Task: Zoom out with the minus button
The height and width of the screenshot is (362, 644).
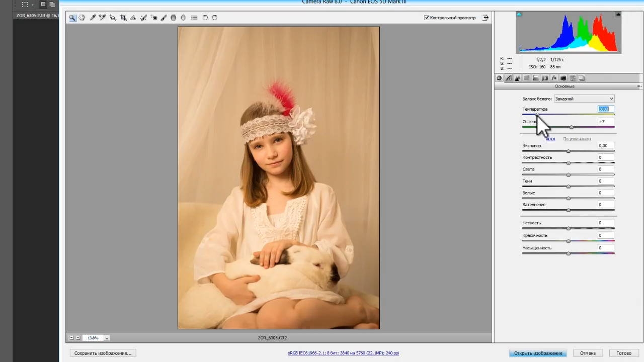Action: (x=71, y=337)
